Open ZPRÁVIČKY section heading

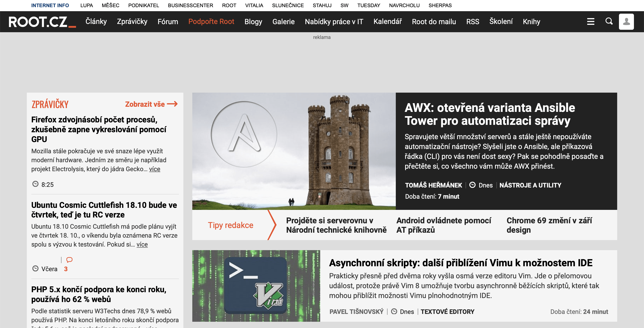(x=50, y=104)
